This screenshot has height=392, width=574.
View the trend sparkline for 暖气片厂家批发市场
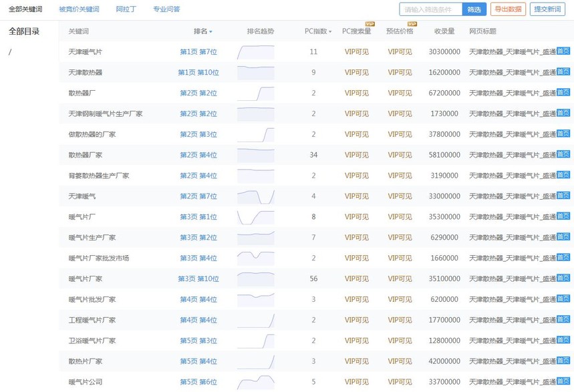(x=255, y=258)
